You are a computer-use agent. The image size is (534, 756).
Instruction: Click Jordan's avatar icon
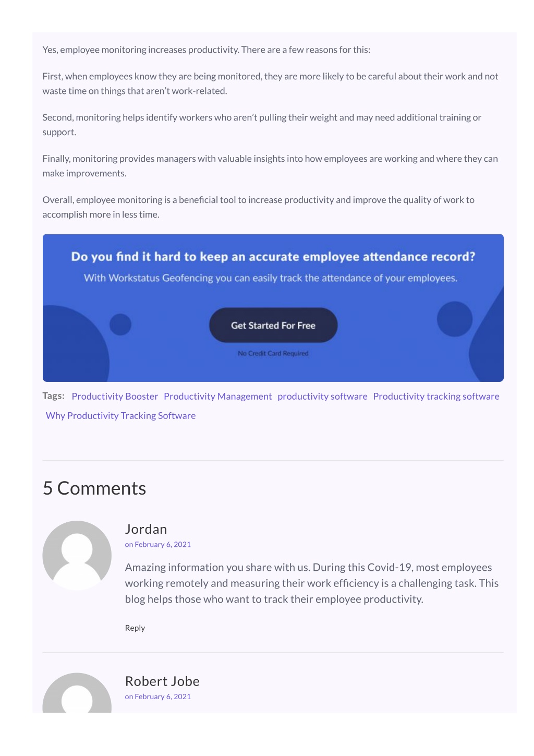pyautogui.click(x=77, y=555)
